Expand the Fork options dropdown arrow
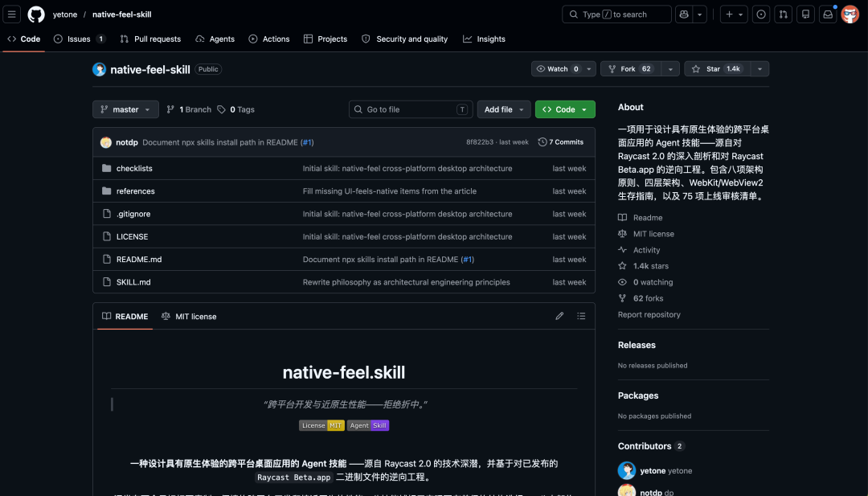 [x=670, y=68]
